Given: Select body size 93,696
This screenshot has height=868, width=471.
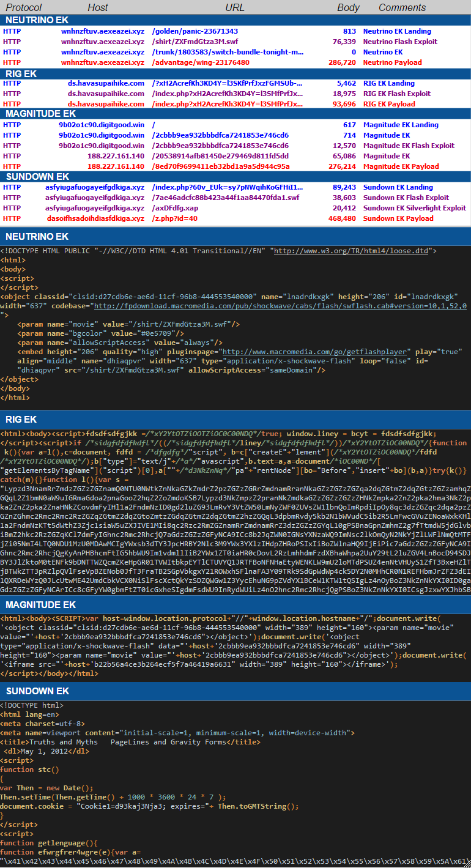Looking at the screenshot, I should (x=344, y=104).
